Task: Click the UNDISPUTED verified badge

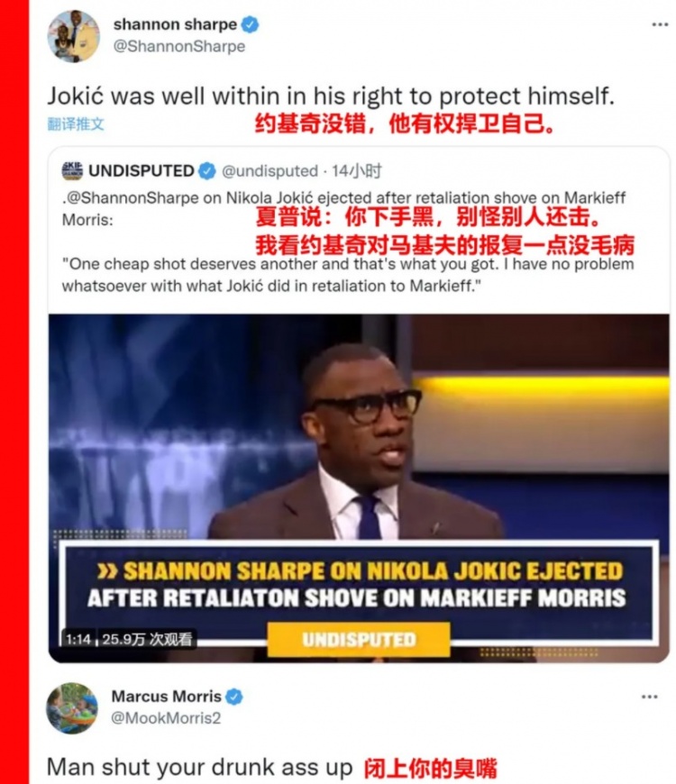Action: coord(207,171)
